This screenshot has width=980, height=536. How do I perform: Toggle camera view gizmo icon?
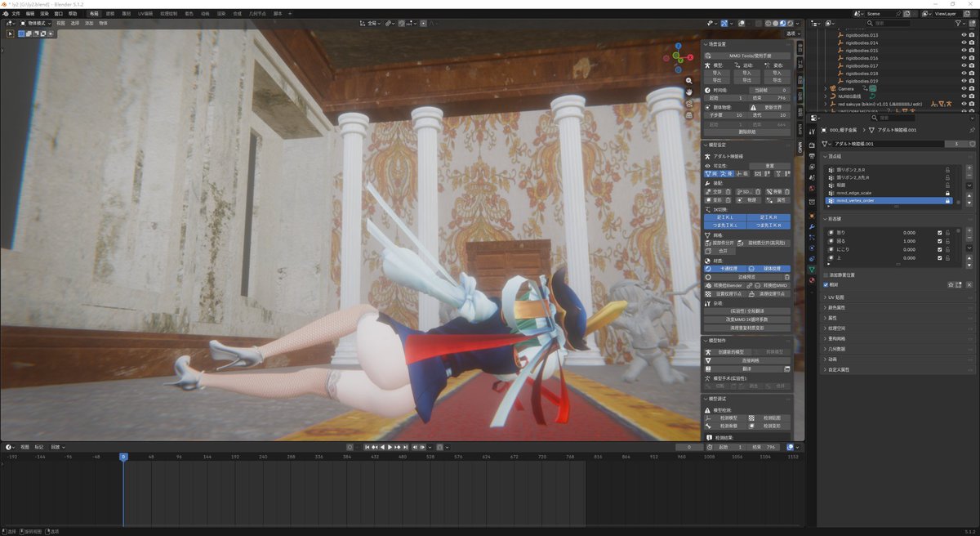pos(689,104)
